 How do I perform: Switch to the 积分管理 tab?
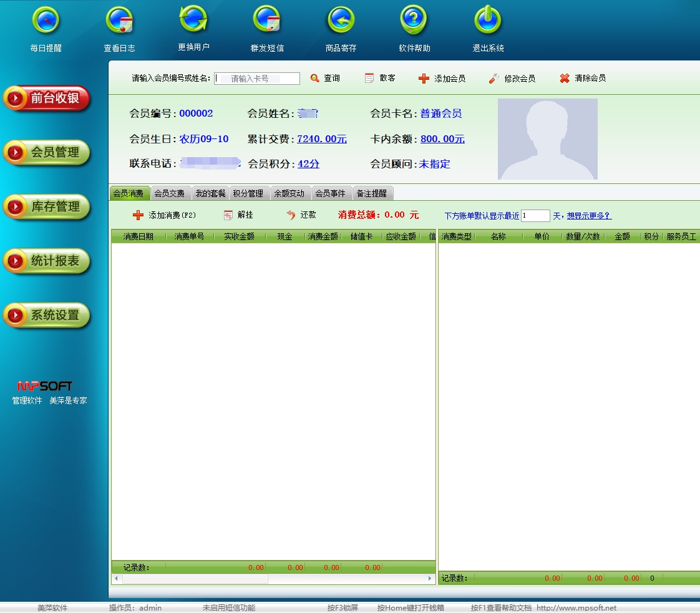coord(248,194)
